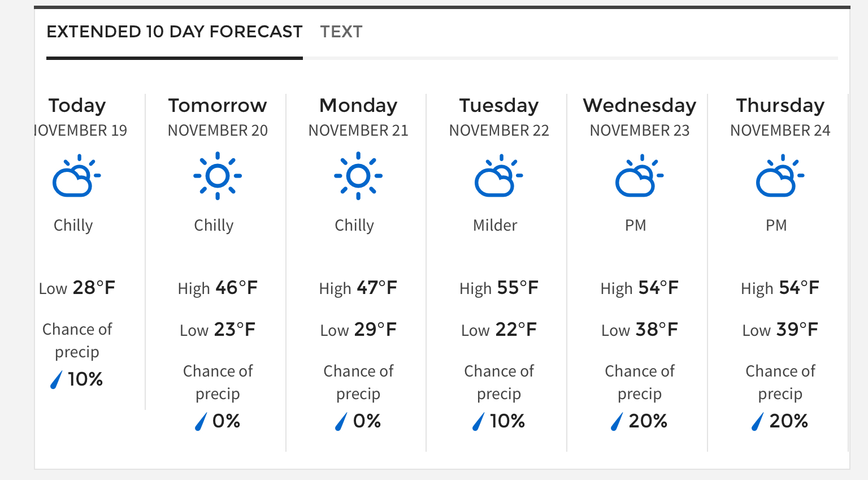
Task: Open the Monday November 21 heading
Action: 358,117
